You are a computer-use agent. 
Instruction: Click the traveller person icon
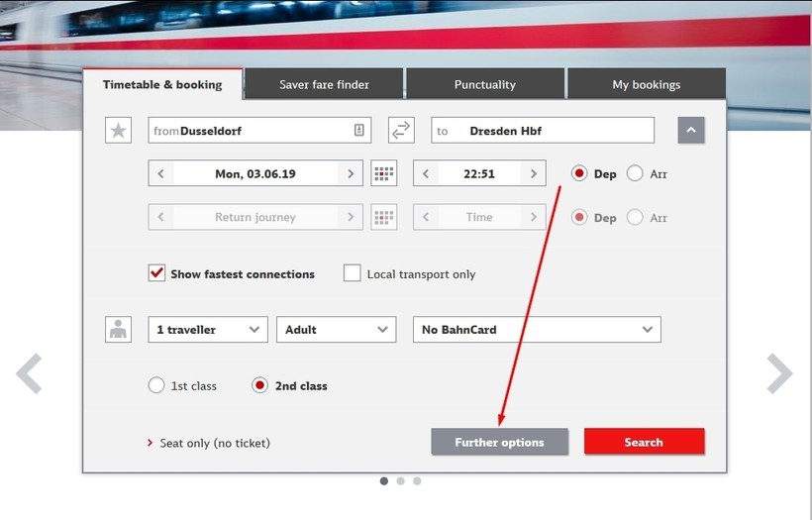118,330
